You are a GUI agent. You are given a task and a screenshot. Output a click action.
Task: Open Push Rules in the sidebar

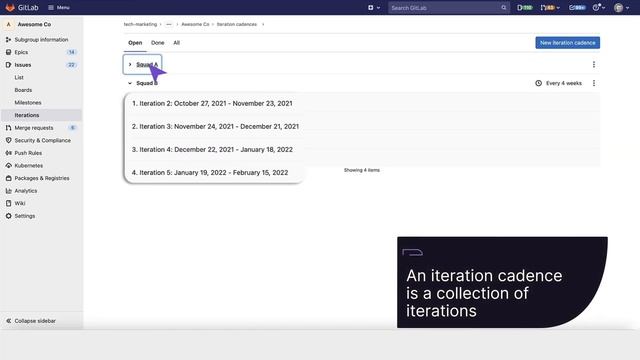(28, 153)
